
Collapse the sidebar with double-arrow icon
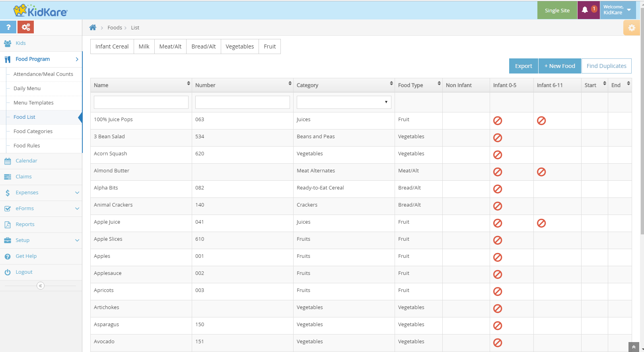41,286
